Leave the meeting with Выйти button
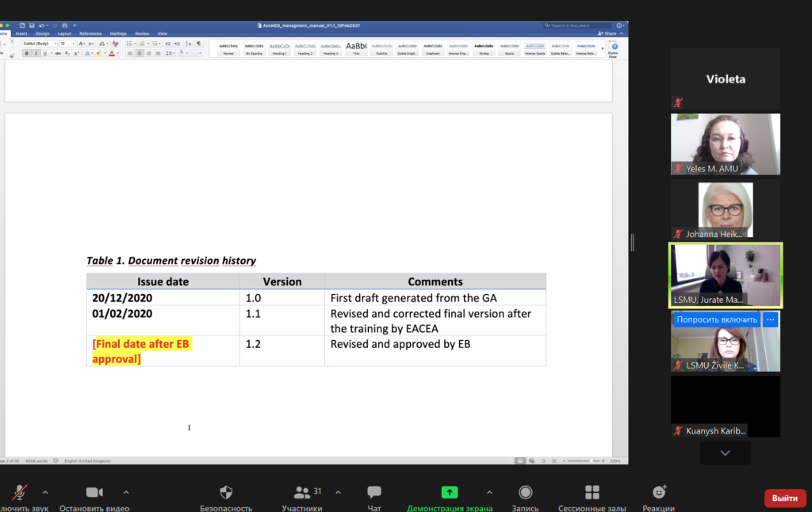 click(x=784, y=498)
